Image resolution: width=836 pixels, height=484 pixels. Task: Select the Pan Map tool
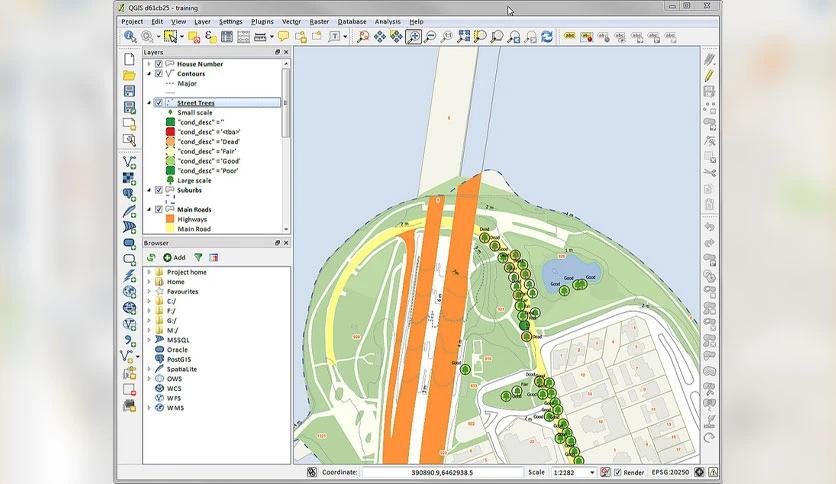tap(380, 36)
